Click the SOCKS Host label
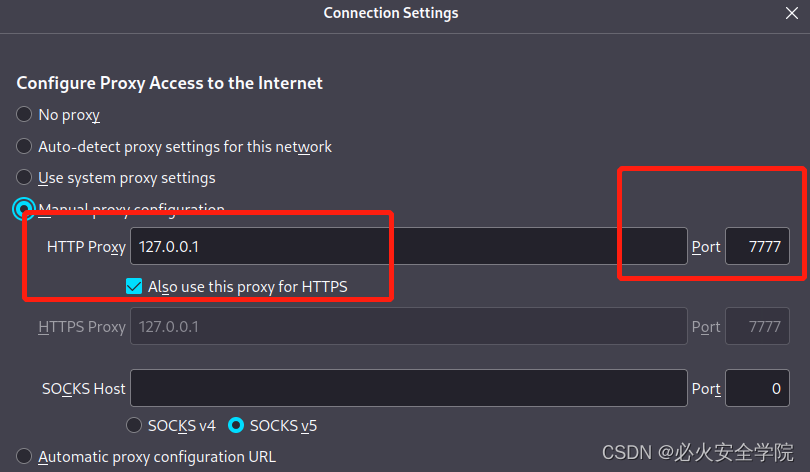 tap(84, 389)
